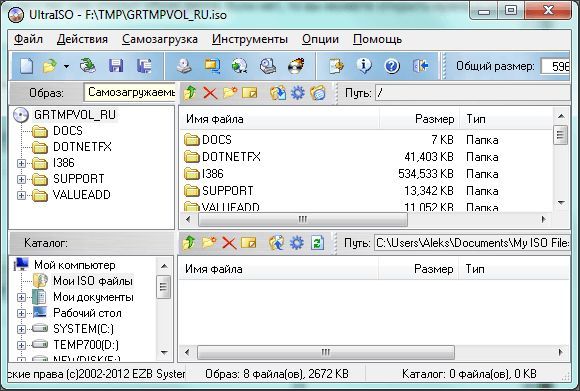580x391 pixels.
Task: Click Имя файла column header in image list
Action: click(x=280, y=119)
